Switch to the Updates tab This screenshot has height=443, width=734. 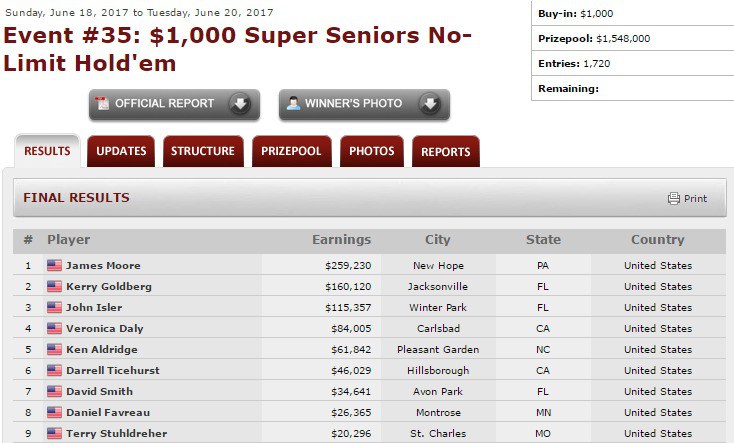[x=121, y=152]
